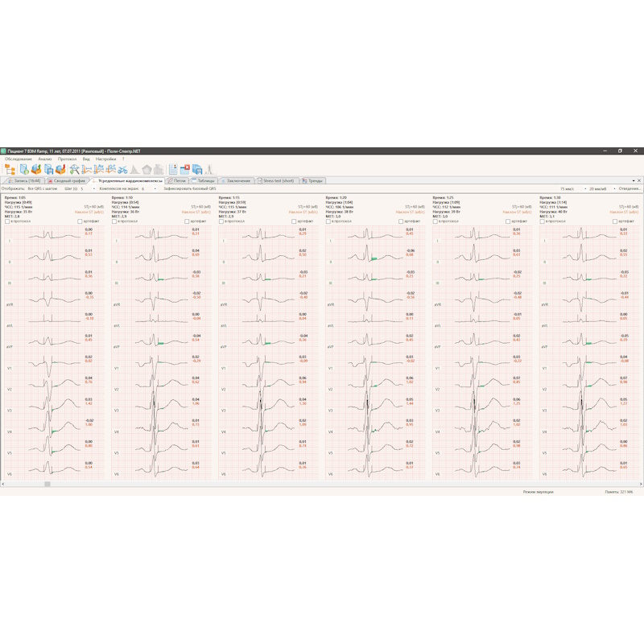Click the horizontal scrollbar thumb

tap(47, 485)
